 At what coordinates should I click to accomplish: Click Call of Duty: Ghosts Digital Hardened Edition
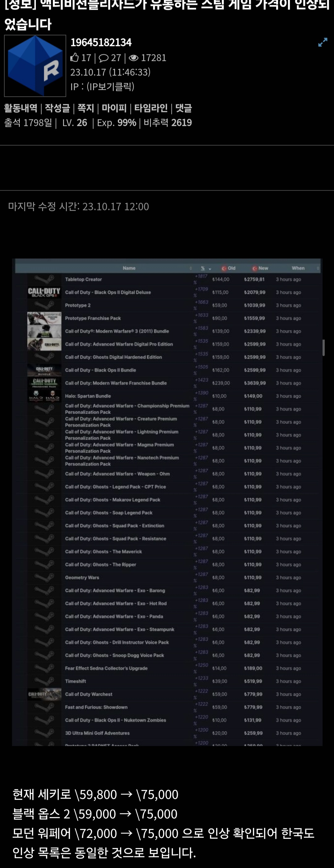coord(113,357)
